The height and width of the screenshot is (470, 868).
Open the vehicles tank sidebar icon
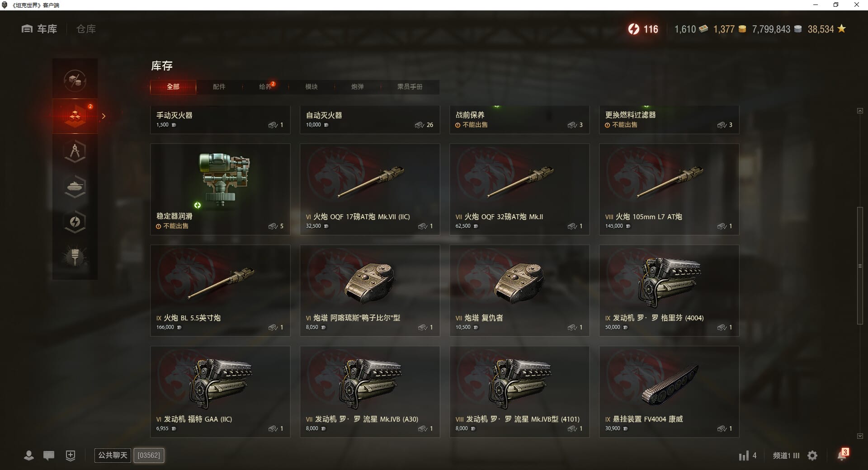pyautogui.click(x=75, y=187)
